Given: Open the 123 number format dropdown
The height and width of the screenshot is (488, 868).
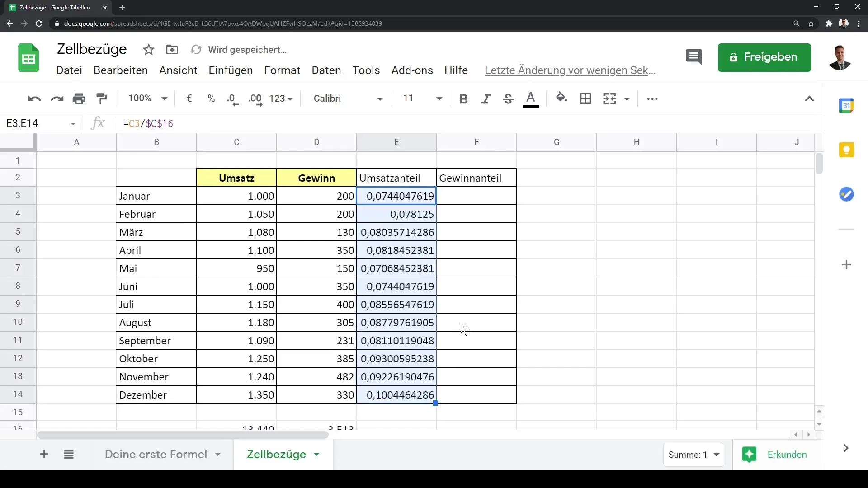Looking at the screenshot, I should [x=281, y=99].
